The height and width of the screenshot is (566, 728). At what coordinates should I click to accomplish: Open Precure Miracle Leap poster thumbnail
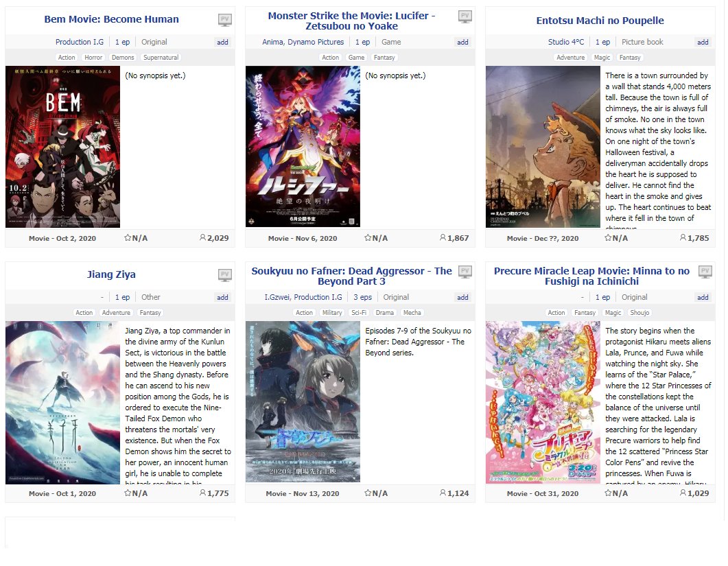point(543,402)
